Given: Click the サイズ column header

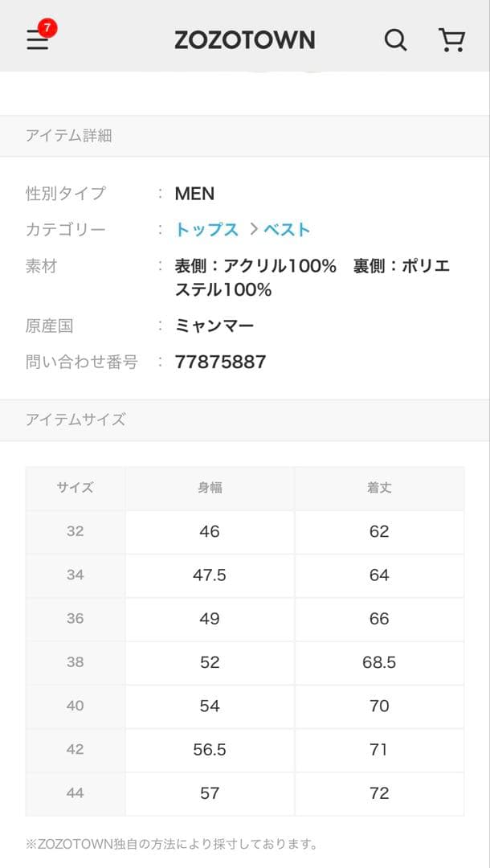Looking at the screenshot, I should [76, 488].
